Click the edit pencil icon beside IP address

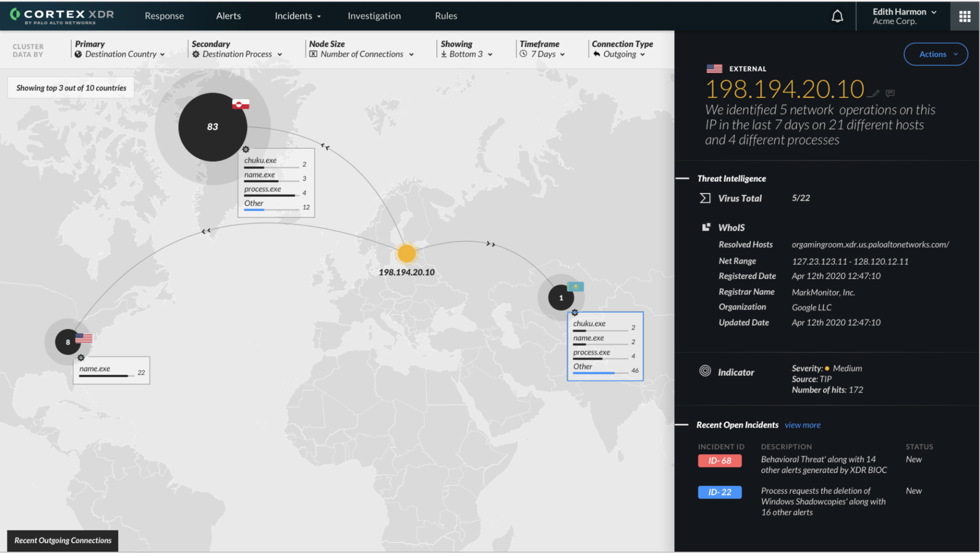pyautogui.click(x=876, y=93)
